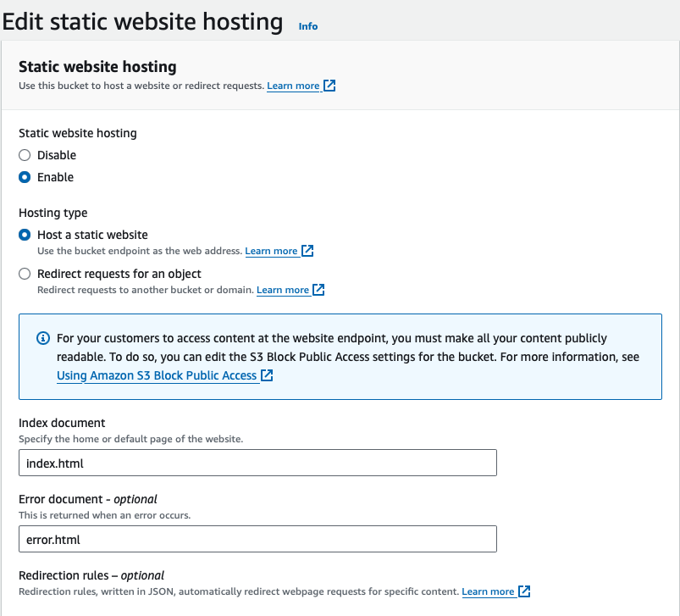
Task: Click the info circle icon in blue alert
Action: pyautogui.click(x=43, y=338)
